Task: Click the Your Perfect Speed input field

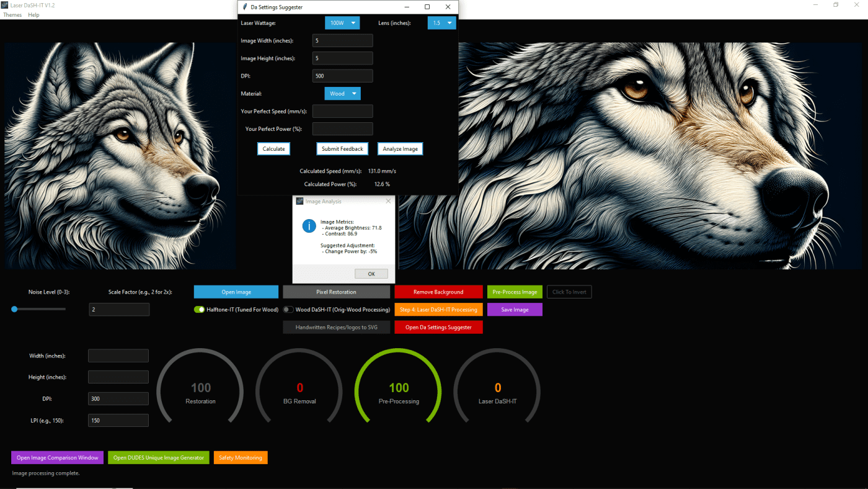Action: click(343, 111)
